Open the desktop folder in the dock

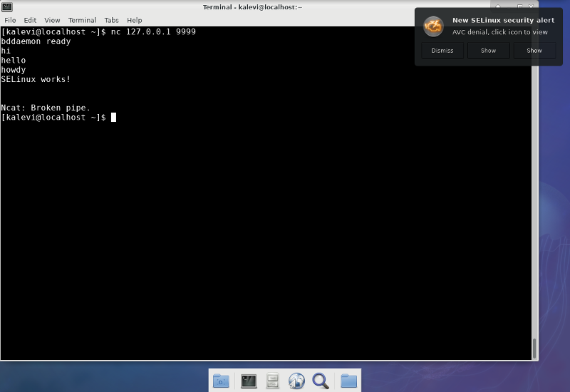[222, 381]
